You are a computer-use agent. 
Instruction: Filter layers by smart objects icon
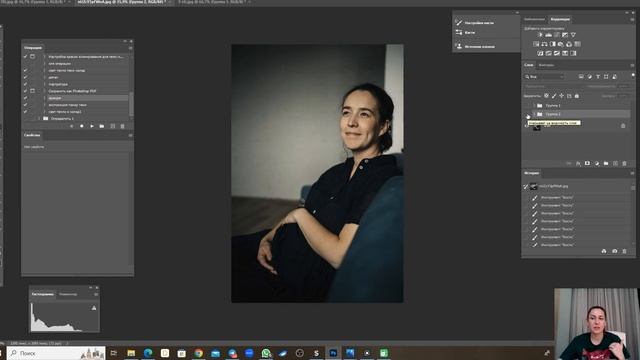[x=614, y=77]
